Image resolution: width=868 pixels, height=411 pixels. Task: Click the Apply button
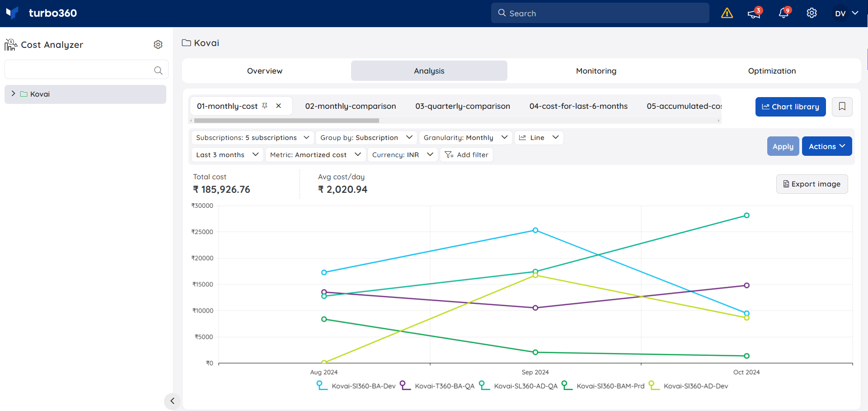[x=783, y=146]
